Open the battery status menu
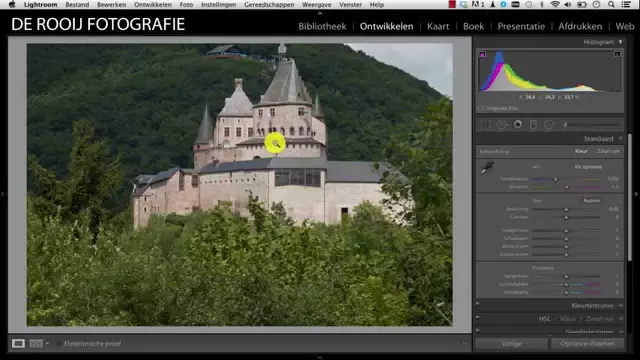 [x=582, y=4]
